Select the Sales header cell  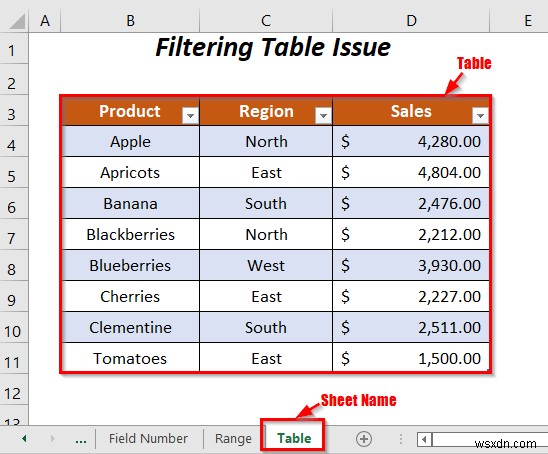click(x=411, y=111)
